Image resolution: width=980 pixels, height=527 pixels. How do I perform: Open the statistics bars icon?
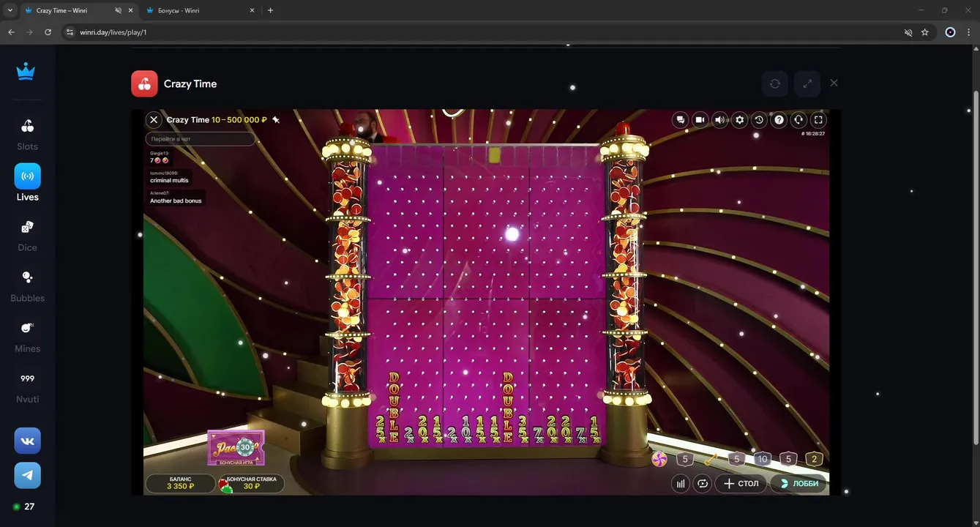pyautogui.click(x=681, y=483)
